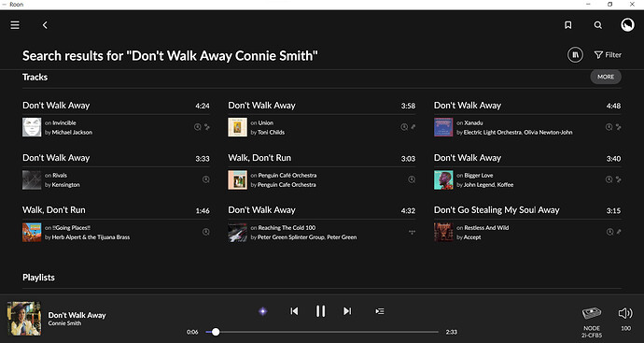
Task: Click the Playlists section heading
Action: point(38,278)
